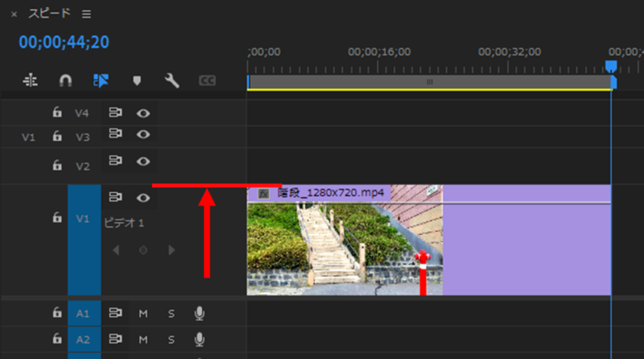The image size is (644, 359).
Task: Mute audio track A1
Action: pyautogui.click(x=143, y=314)
